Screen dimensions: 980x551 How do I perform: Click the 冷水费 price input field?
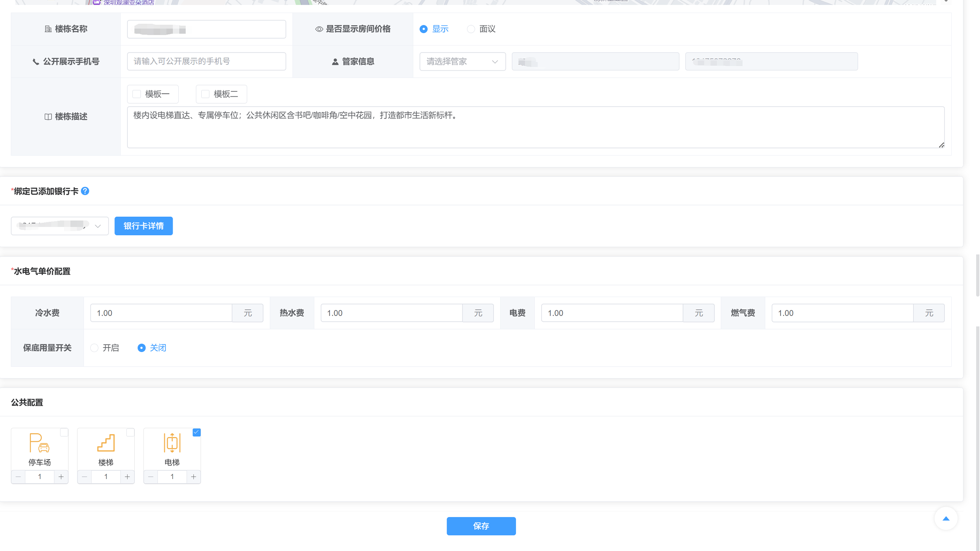click(161, 313)
